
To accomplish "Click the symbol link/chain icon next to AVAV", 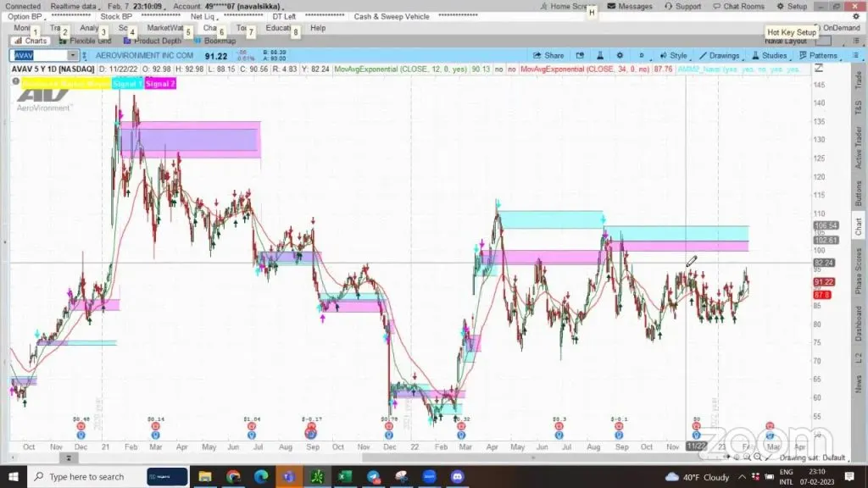I will click(84, 55).
